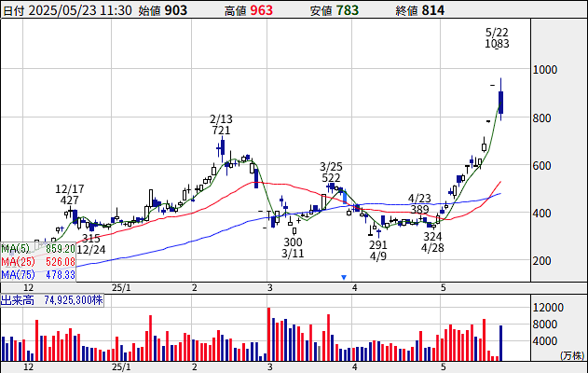Click the MA(5) value 859.20
Image resolution: width=588 pixels, height=373 pixels.
point(61,249)
